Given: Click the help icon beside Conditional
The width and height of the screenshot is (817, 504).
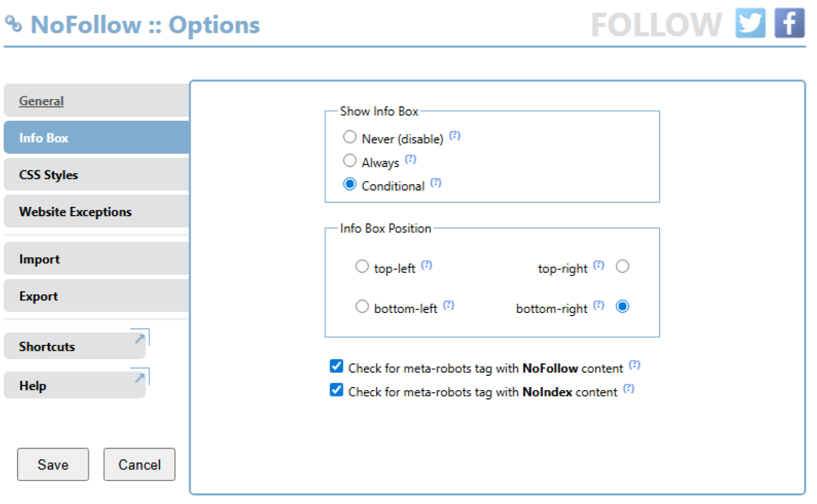Looking at the screenshot, I should pyautogui.click(x=436, y=183).
